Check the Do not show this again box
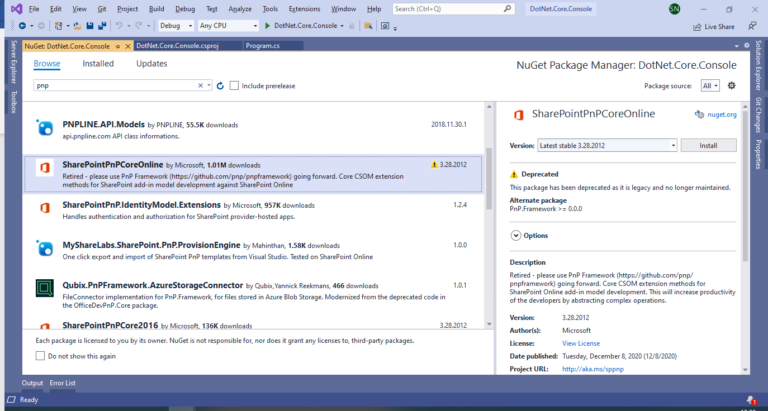768x411 pixels. pos(41,356)
